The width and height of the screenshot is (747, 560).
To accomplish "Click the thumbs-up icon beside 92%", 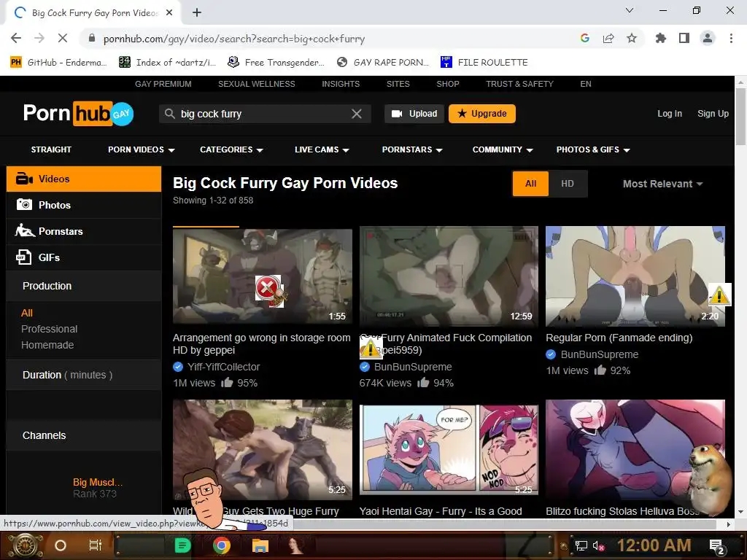I will (x=600, y=370).
